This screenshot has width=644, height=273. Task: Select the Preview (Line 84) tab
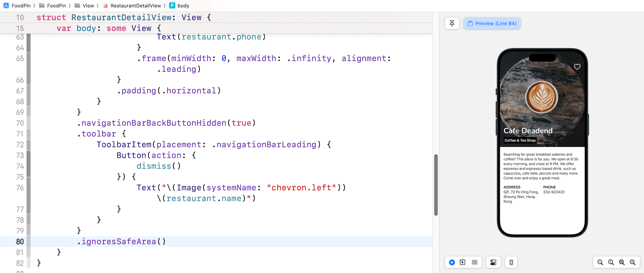coord(492,23)
